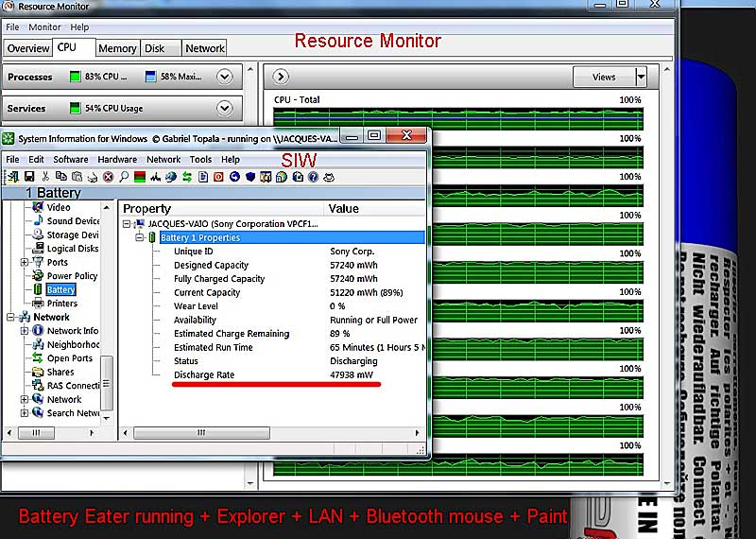756x539 pixels.
Task: Click the tree pane horizontal scrollbar thumb
Action: tap(36, 433)
